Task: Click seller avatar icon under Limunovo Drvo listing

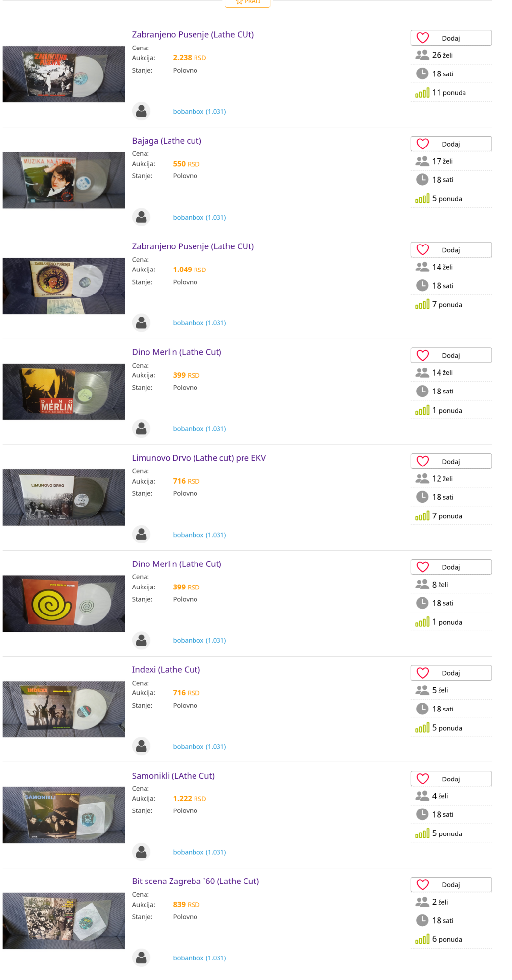Action: [x=142, y=534]
